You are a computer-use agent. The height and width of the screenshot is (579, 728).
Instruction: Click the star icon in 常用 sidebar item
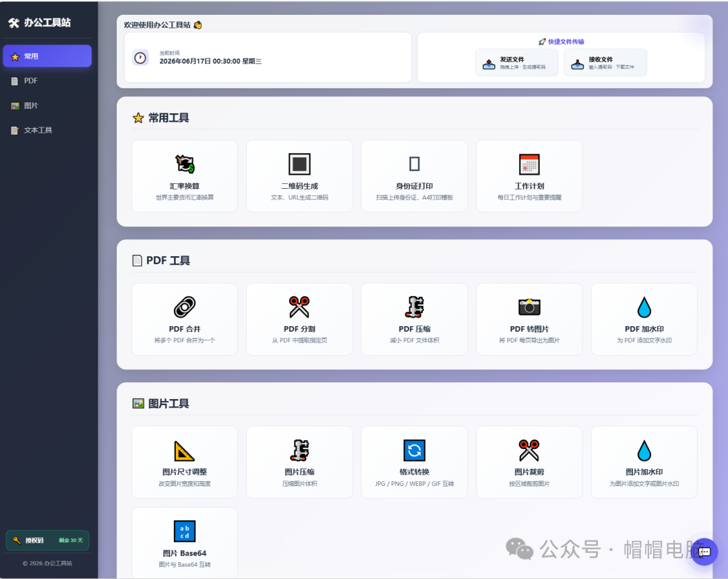pos(15,56)
